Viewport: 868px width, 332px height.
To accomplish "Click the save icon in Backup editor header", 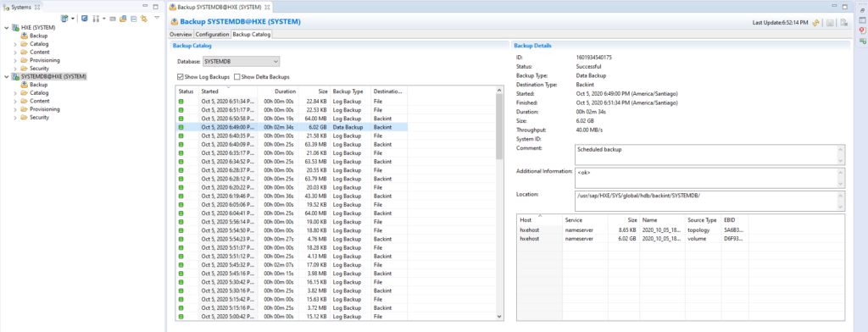I will click(x=830, y=23).
